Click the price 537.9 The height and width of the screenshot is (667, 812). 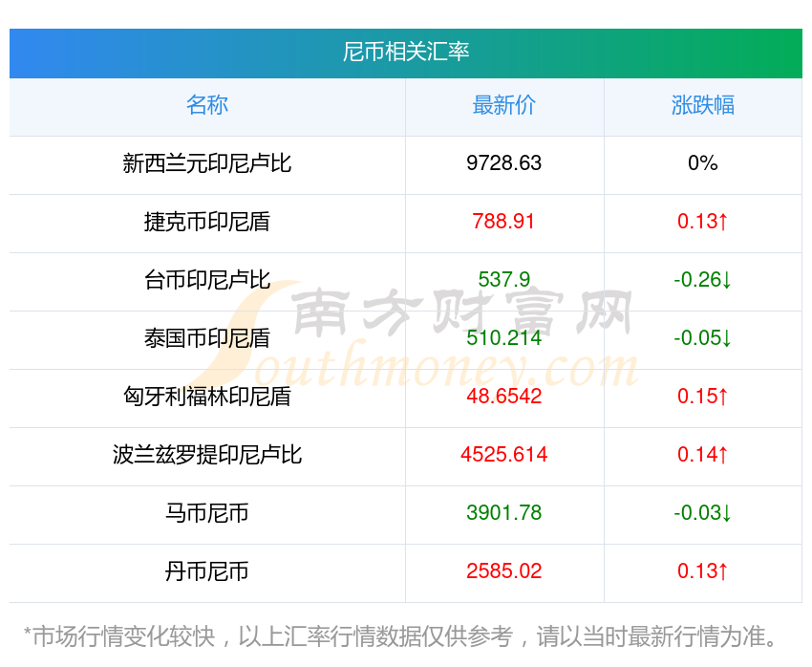503,280
